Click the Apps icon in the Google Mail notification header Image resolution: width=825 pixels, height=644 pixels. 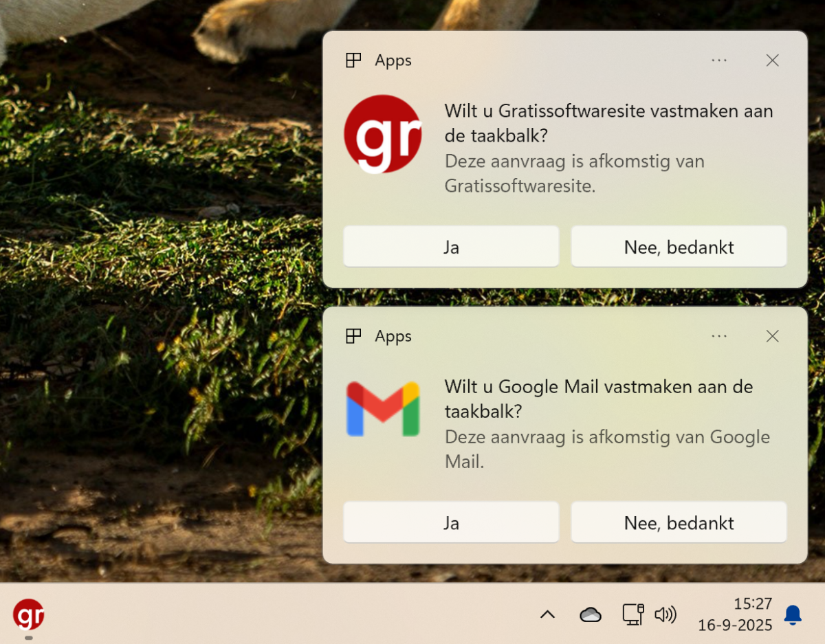click(x=353, y=336)
